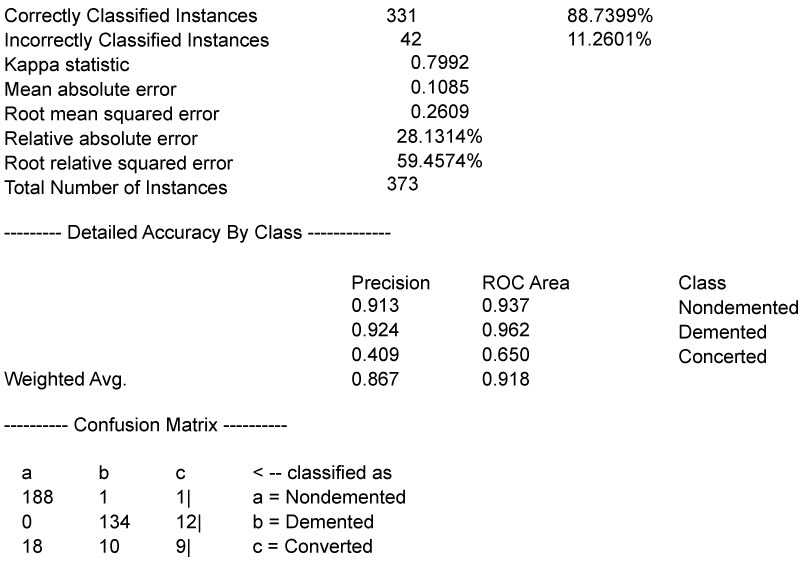Select the Root relative squared error label

tap(118, 162)
